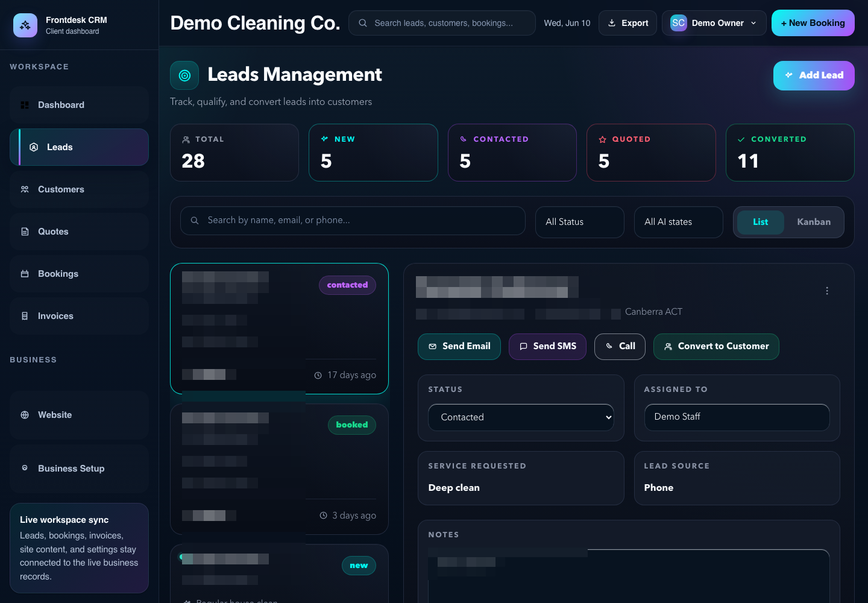Image resolution: width=868 pixels, height=603 pixels.
Task: Click the sparkle icon on New card
Action: tap(325, 139)
